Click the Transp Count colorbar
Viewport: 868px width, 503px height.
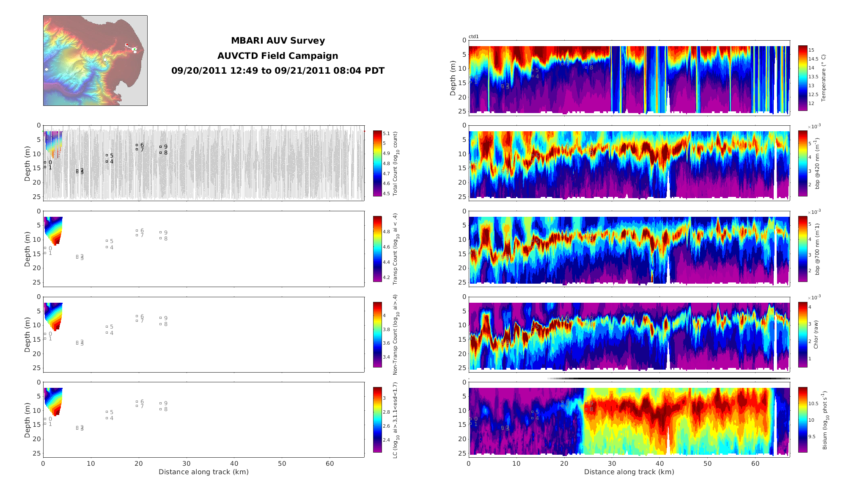[377, 249]
